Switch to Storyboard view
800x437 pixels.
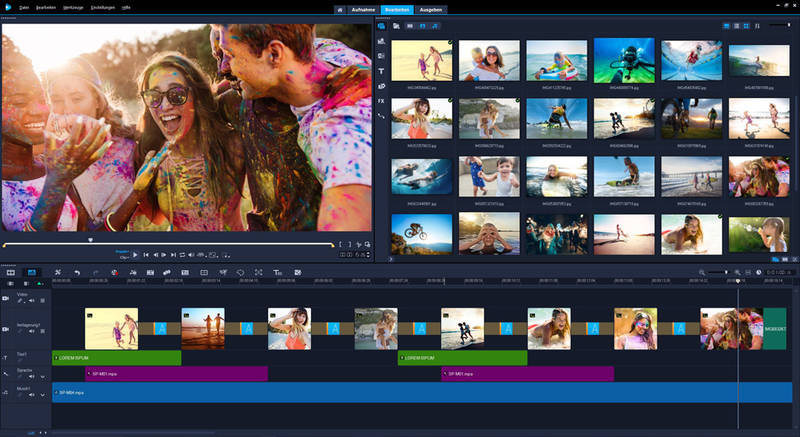pos(11,273)
